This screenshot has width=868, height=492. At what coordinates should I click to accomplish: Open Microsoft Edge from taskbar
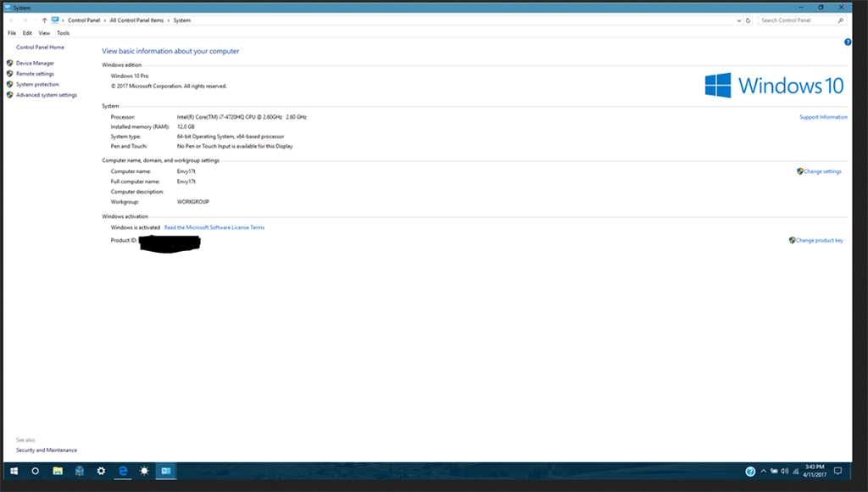123,471
